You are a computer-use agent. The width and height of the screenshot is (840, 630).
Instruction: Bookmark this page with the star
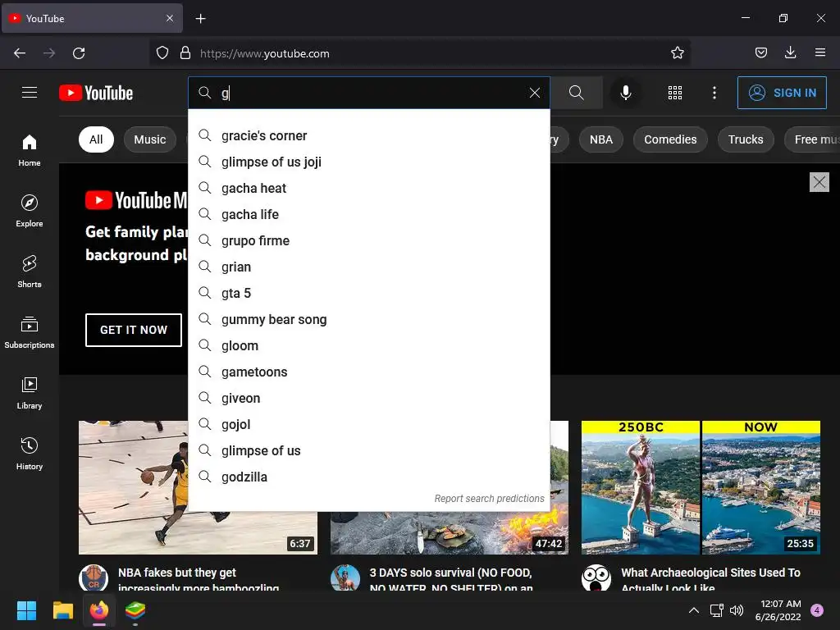point(677,53)
